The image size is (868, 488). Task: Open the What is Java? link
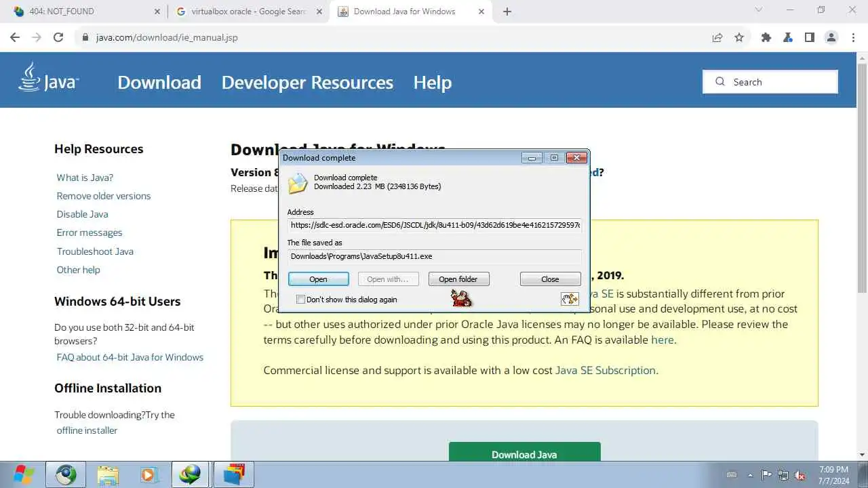click(85, 178)
